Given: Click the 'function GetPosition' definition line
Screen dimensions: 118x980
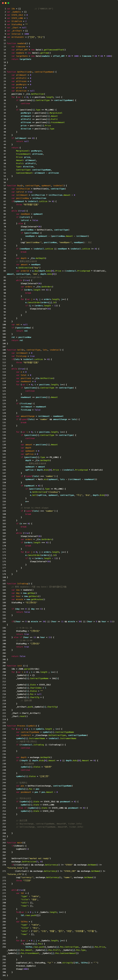Looking at the screenshot, I should pyautogui.click(x=32, y=72).
